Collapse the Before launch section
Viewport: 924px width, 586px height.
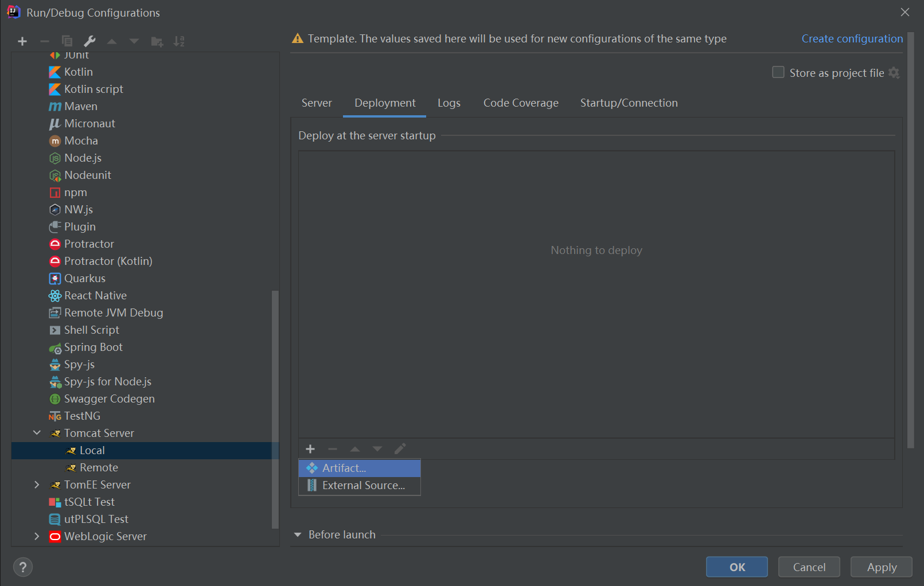pos(298,535)
